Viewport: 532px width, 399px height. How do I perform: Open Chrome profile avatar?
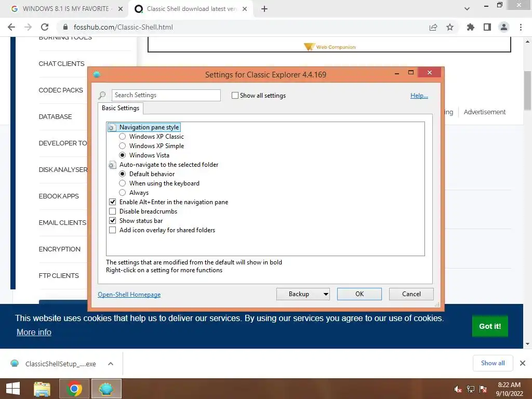504,27
